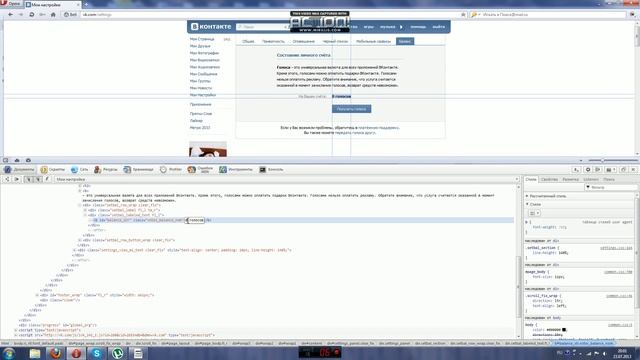Viewport: 640px width, 360px height.
Task: Click the black color swatch in the body rule
Action: [x=564, y=330]
